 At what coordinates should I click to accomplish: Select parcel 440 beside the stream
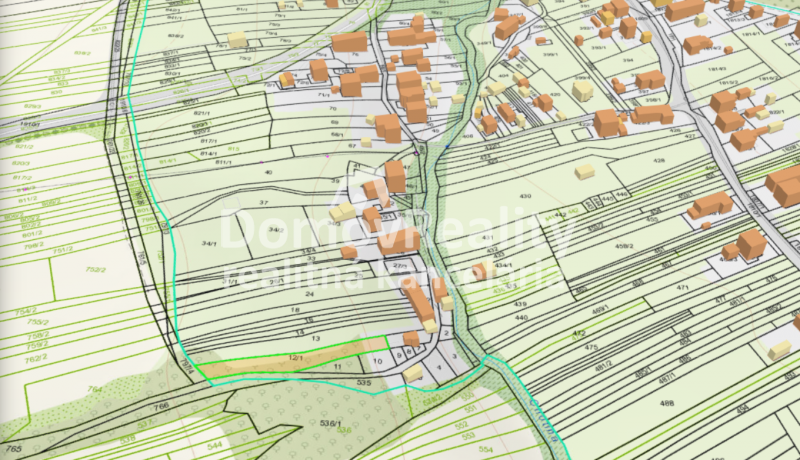(x=521, y=317)
